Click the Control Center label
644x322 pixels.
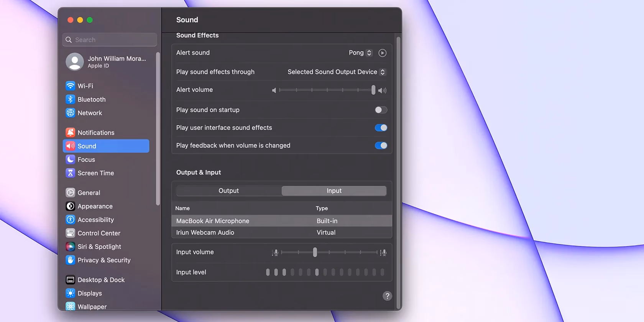99,233
